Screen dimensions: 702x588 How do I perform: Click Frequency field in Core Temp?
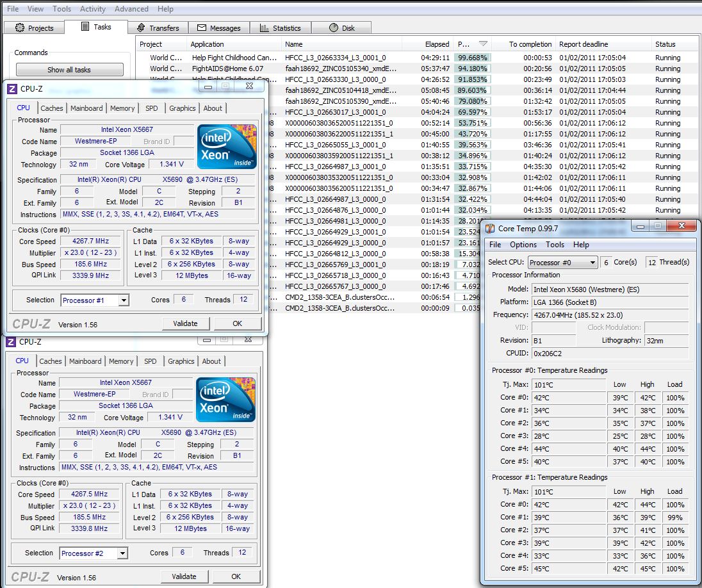tap(610, 315)
